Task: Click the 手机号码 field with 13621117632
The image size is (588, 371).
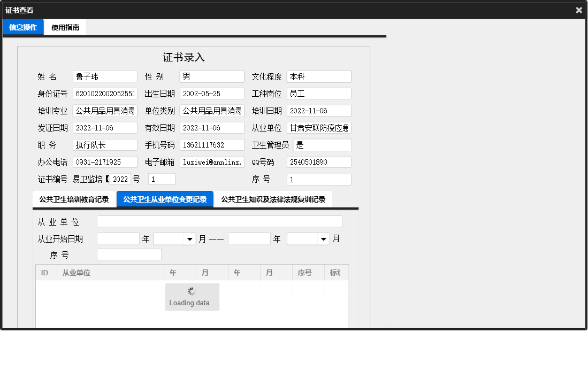Action: [211, 144]
